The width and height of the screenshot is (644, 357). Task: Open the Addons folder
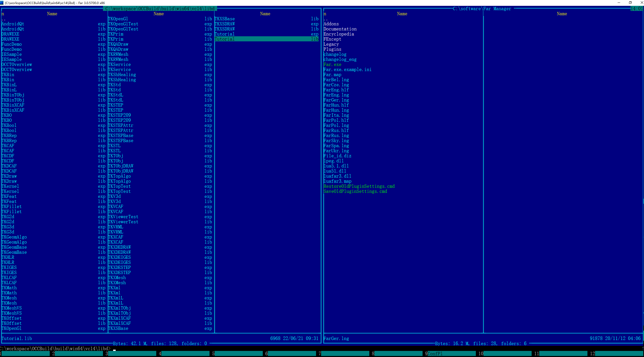[x=331, y=24]
